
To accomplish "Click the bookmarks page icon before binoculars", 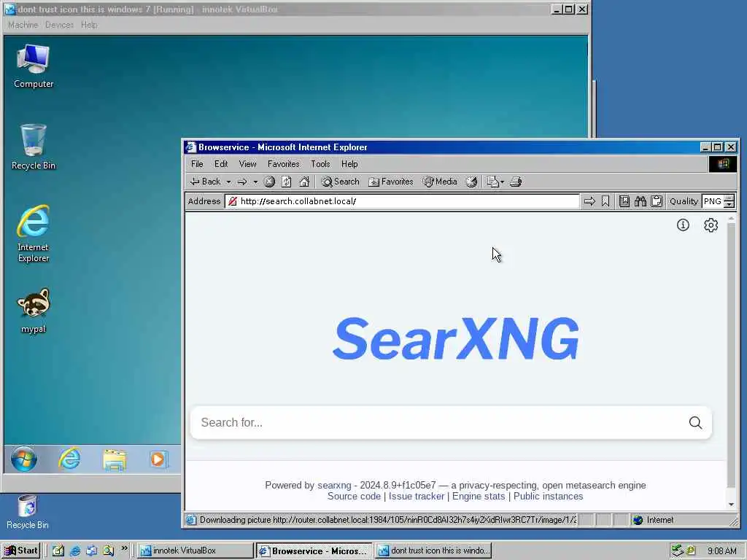I will click(x=624, y=201).
